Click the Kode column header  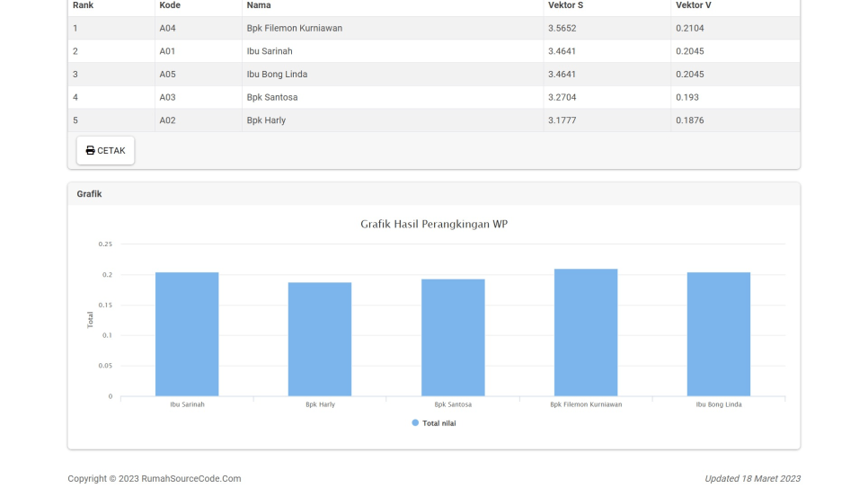(170, 5)
